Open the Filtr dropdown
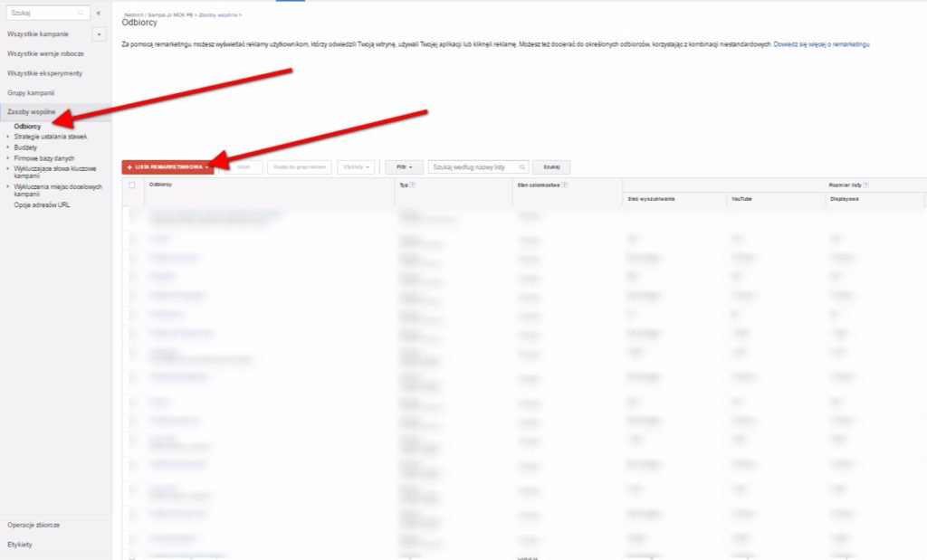The height and width of the screenshot is (560, 927). coord(405,167)
